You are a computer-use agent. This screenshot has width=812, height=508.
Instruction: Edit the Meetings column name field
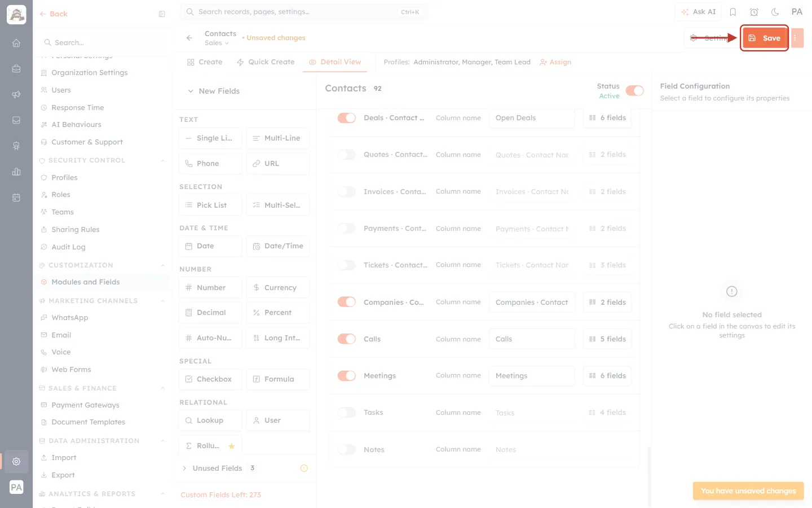(532, 376)
